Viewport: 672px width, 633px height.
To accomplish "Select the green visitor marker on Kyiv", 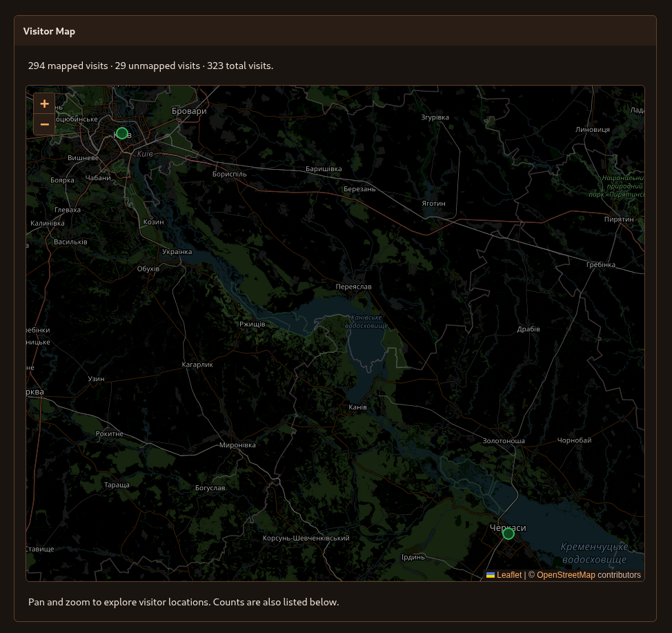I will [x=122, y=133].
